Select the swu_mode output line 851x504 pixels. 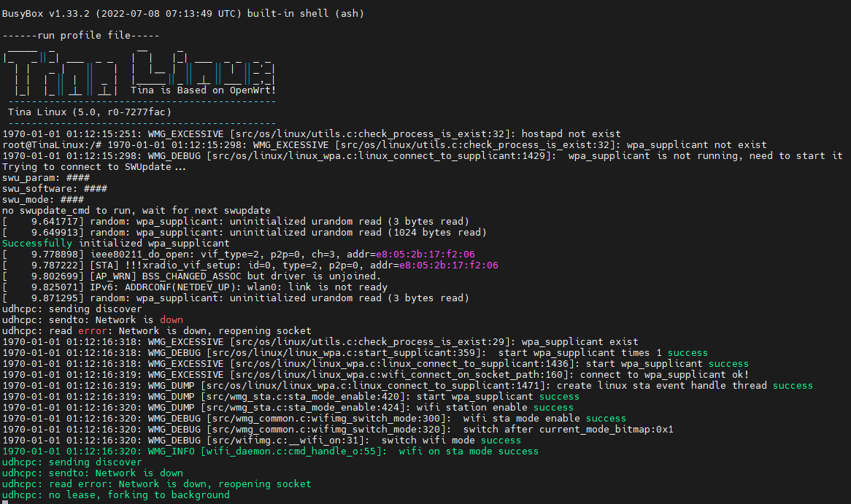(42, 200)
